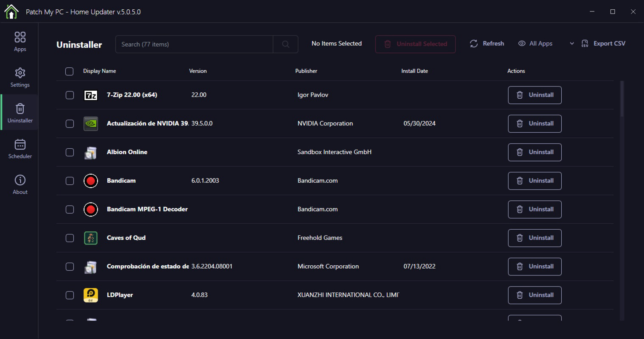Select the 05/30/2024 install date

tap(419, 124)
